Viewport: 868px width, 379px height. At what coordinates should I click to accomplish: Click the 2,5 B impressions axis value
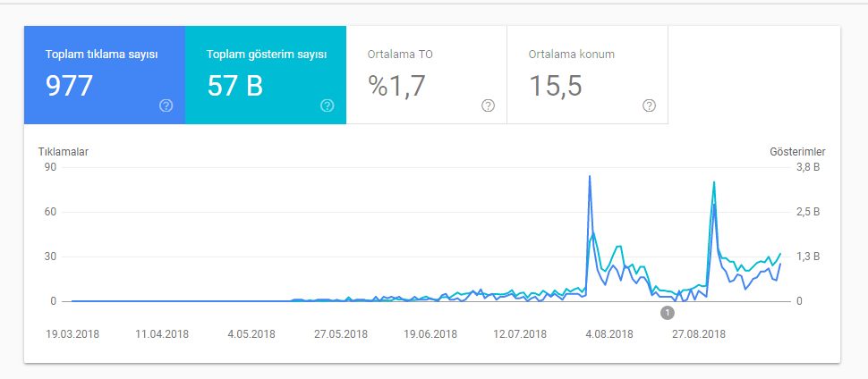point(808,212)
